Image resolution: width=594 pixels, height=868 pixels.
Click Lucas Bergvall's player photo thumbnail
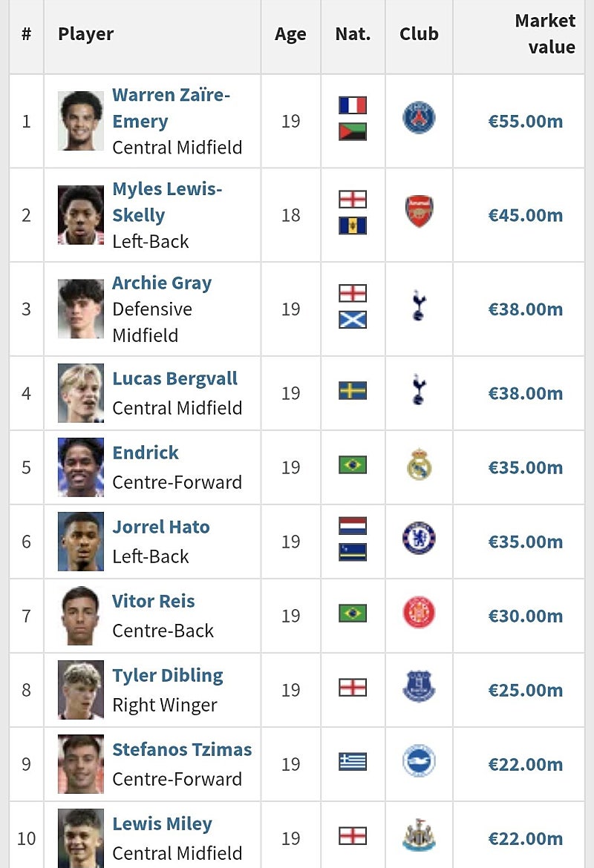(81, 393)
